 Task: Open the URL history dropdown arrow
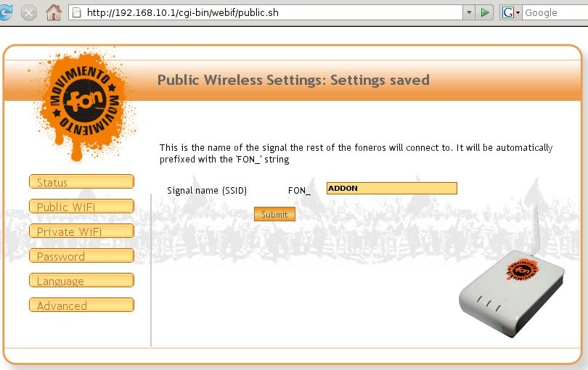[469, 13]
